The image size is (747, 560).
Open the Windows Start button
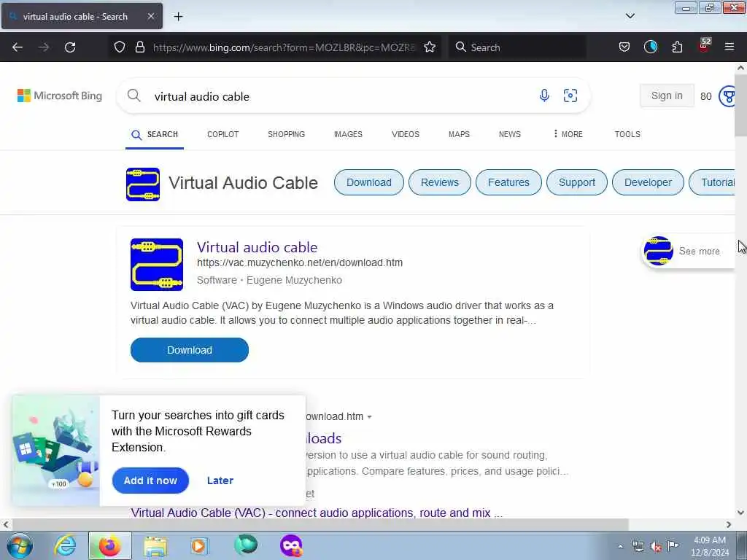[20, 545]
